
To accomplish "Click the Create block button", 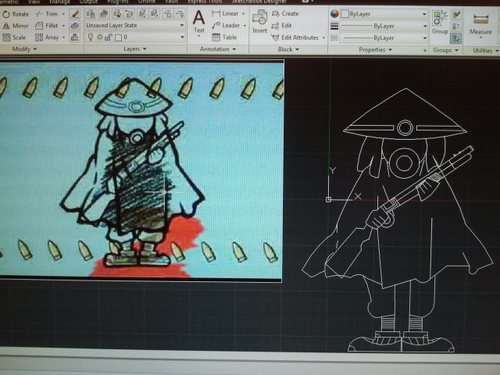I will click(285, 14).
